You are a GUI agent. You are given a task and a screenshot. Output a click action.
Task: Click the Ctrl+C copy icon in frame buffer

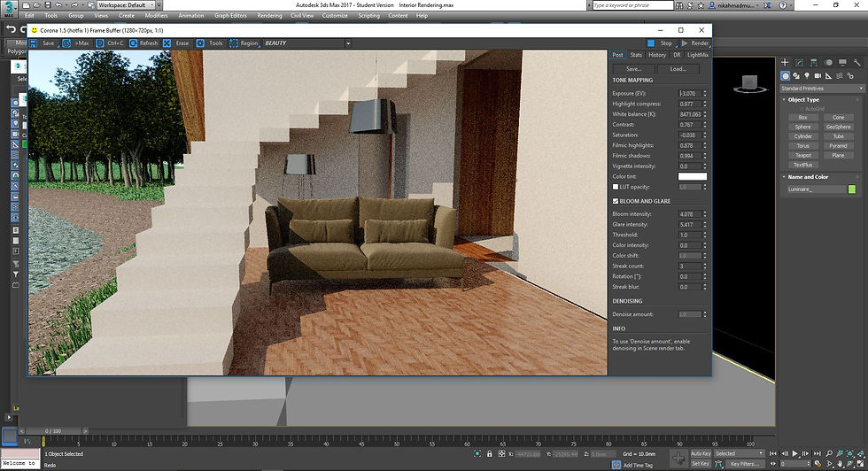point(99,43)
